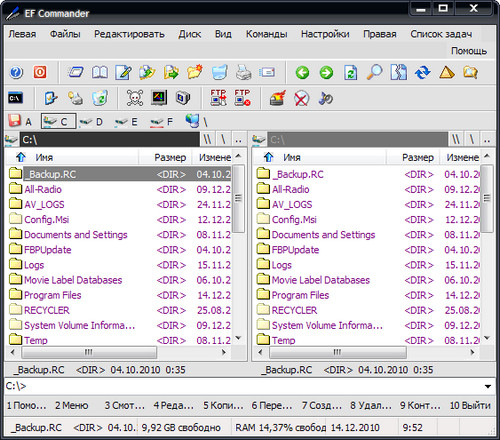
Task: Click 10 Выйти function key button
Action: (470, 406)
